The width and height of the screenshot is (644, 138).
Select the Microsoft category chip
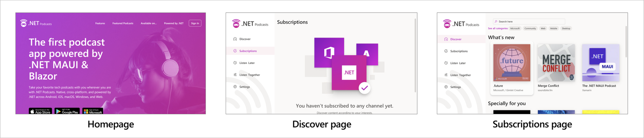(515, 28)
